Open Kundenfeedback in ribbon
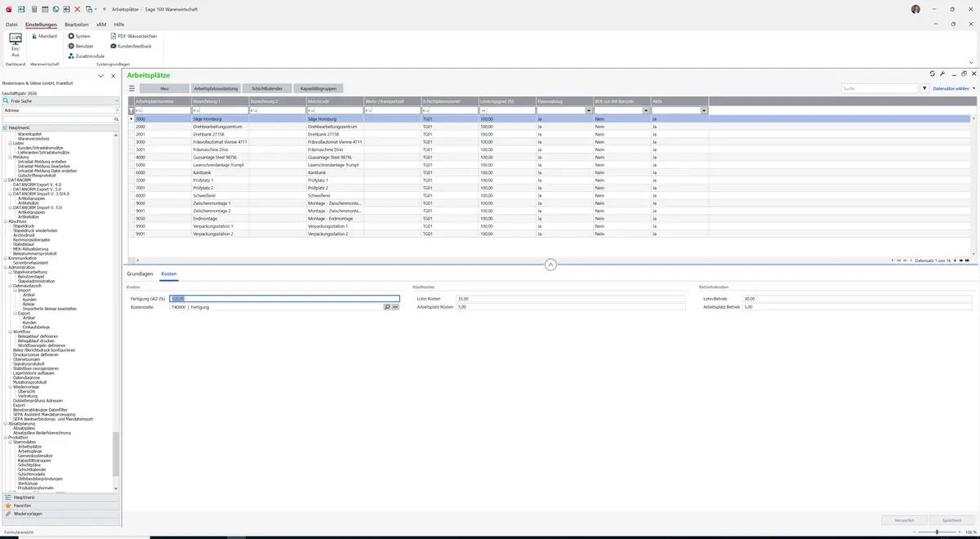The width and height of the screenshot is (980, 539). 131,46
